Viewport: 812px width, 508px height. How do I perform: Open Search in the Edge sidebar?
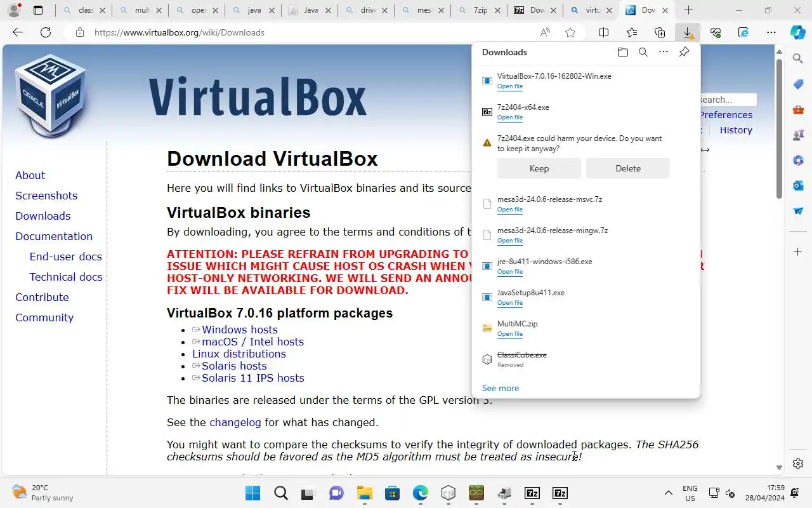[798, 58]
